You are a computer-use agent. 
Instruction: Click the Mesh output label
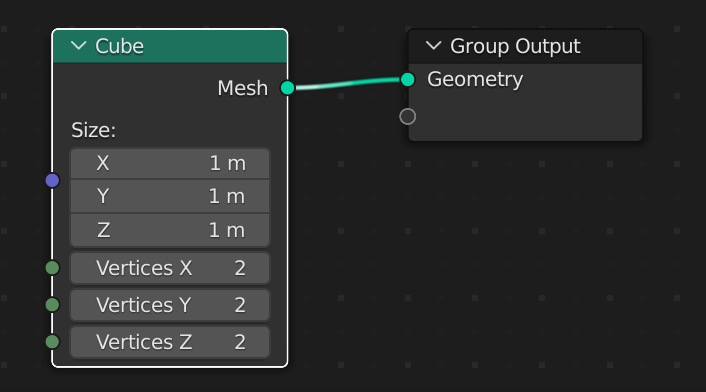243,88
